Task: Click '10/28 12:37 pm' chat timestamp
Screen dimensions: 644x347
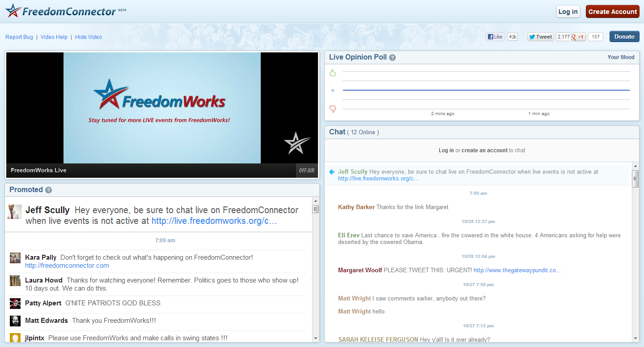Action: 478,222
